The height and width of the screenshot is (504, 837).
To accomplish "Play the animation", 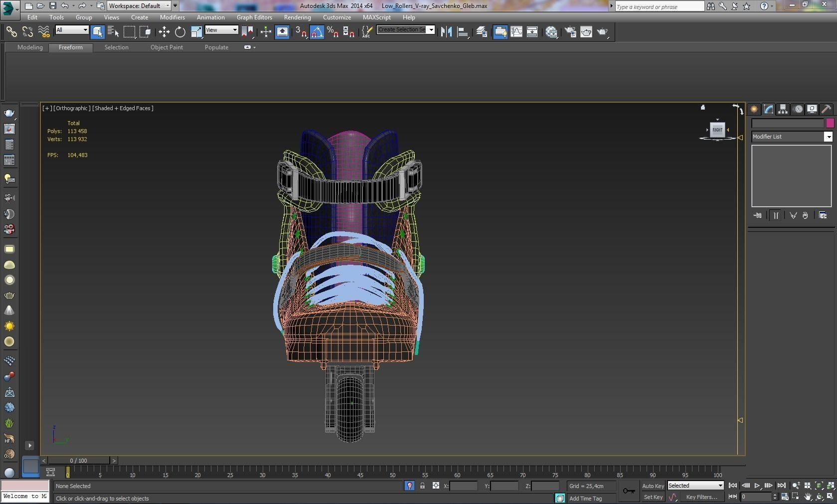I will (757, 485).
